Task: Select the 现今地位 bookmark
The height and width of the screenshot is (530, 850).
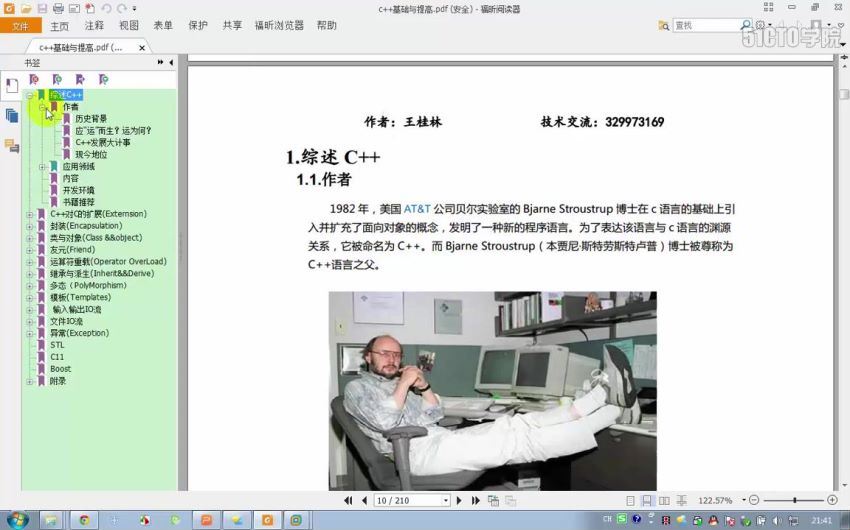Action: click(x=91, y=154)
